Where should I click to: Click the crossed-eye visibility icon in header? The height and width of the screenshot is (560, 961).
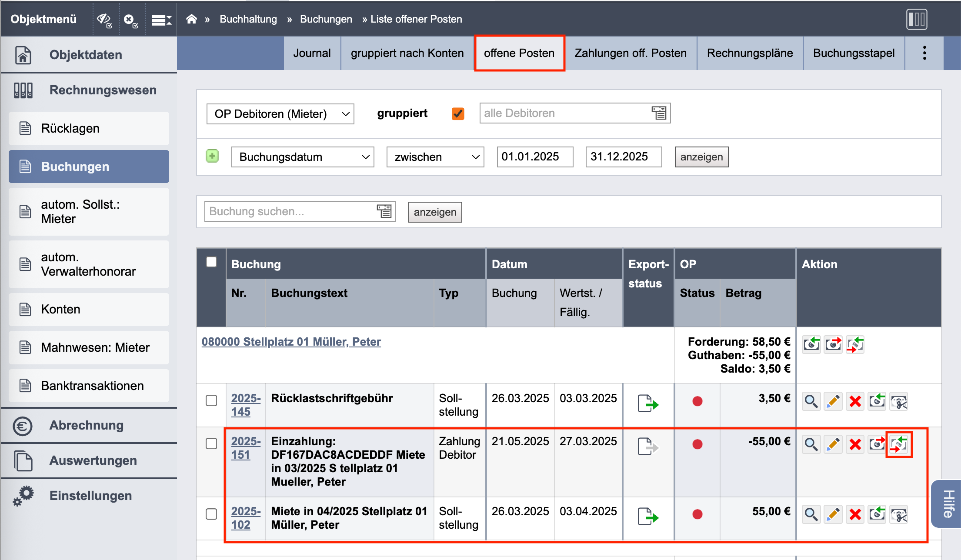click(104, 20)
